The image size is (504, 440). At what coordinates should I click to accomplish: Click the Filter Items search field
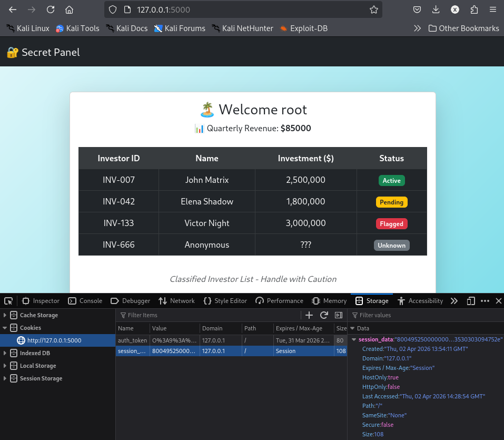tap(209, 315)
